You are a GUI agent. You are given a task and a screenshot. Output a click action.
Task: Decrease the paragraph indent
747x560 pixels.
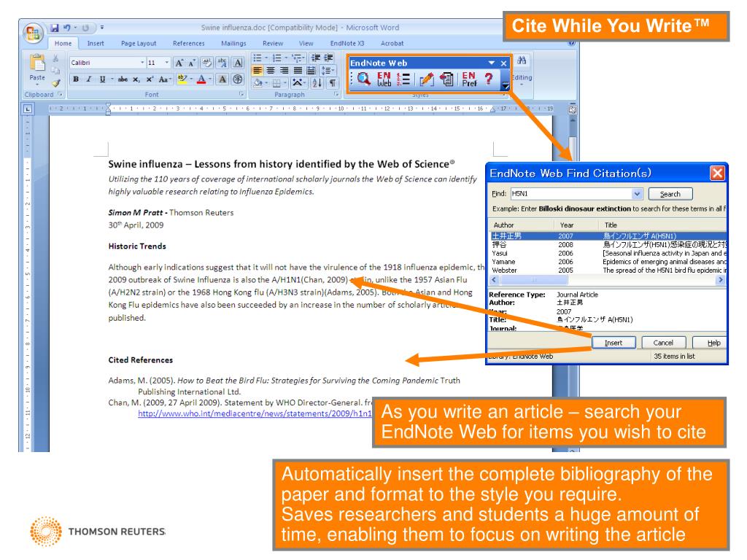pyautogui.click(x=315, y=58)
